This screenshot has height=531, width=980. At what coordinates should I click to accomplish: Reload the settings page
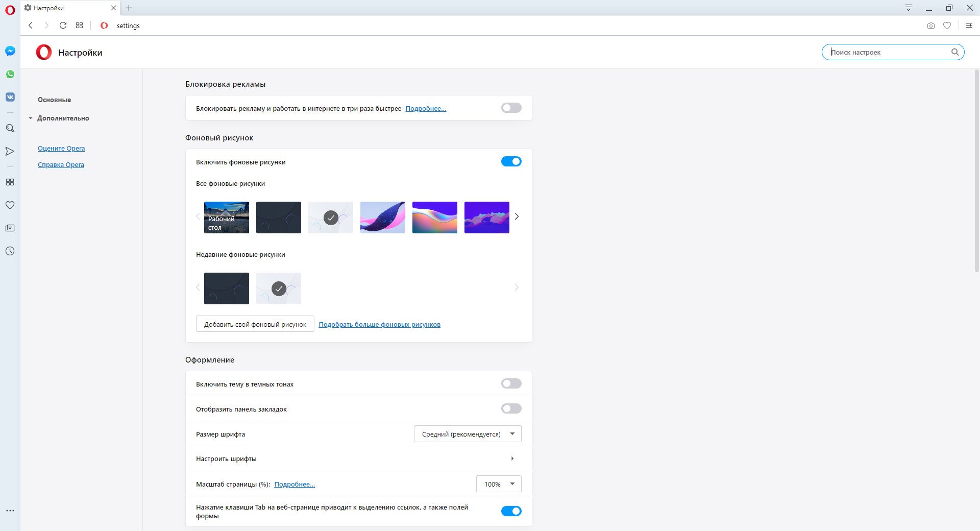pyautogui.click(x=63, y=26)
